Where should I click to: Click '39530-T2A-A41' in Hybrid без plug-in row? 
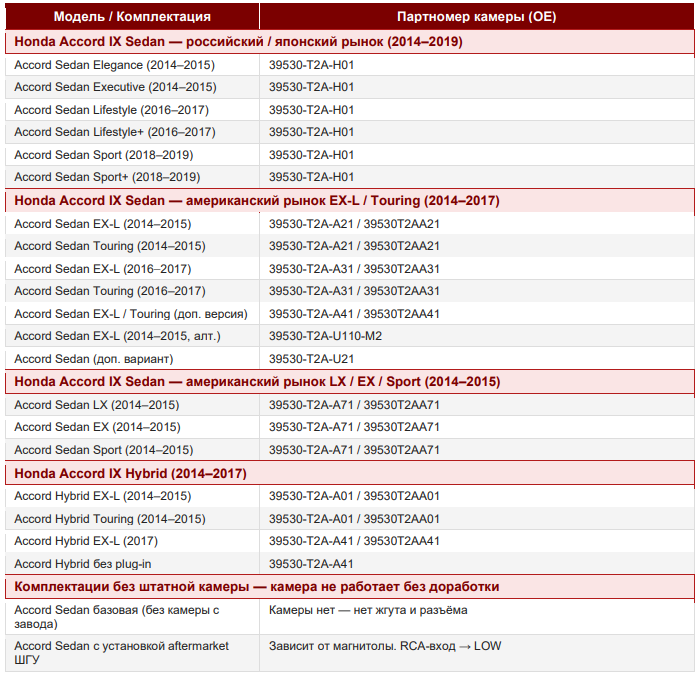[x=311, y=564]
